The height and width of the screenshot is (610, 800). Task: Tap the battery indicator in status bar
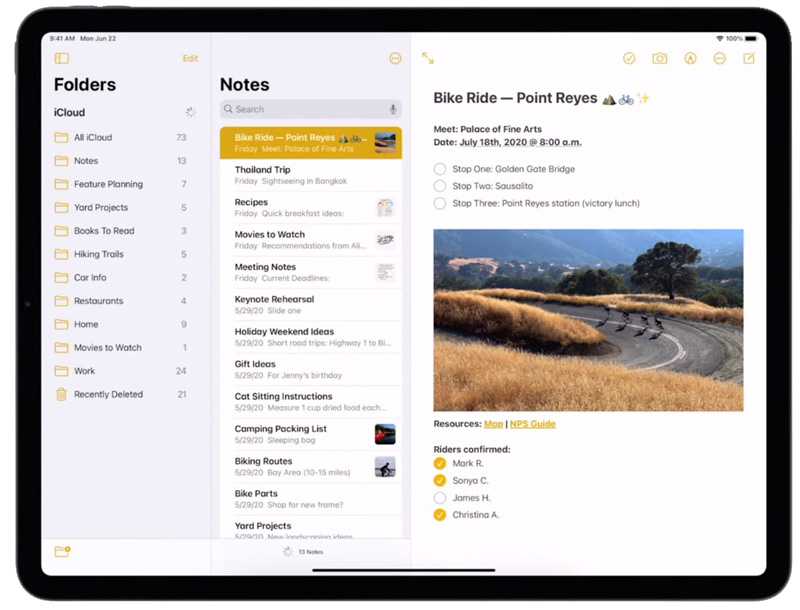tap(751, 38)
